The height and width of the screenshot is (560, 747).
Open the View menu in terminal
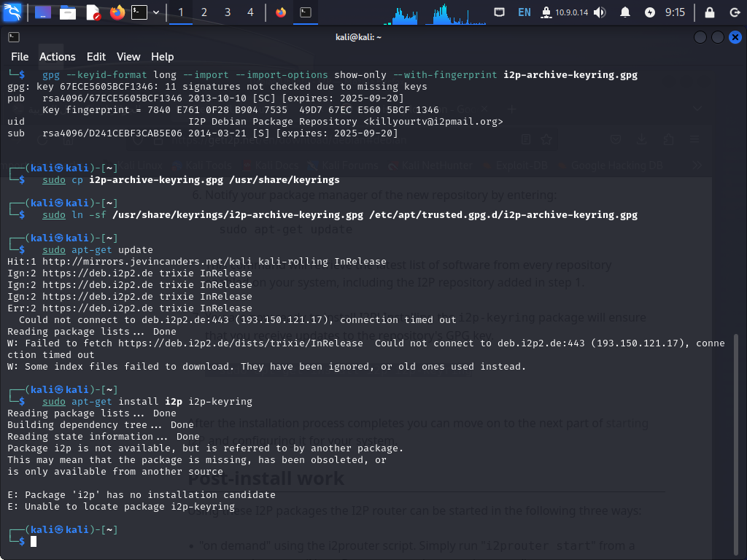pyautogui.click(x=128, y=57)
